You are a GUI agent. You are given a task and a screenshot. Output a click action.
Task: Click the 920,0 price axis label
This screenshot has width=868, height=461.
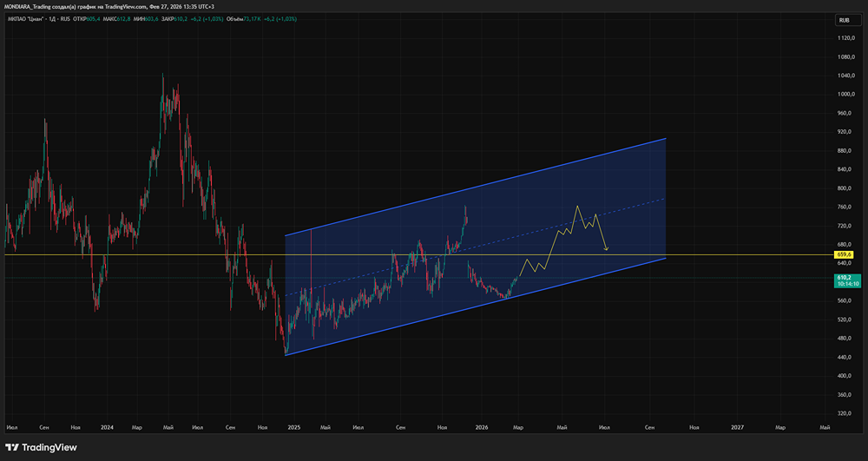[x=845, y=132]
